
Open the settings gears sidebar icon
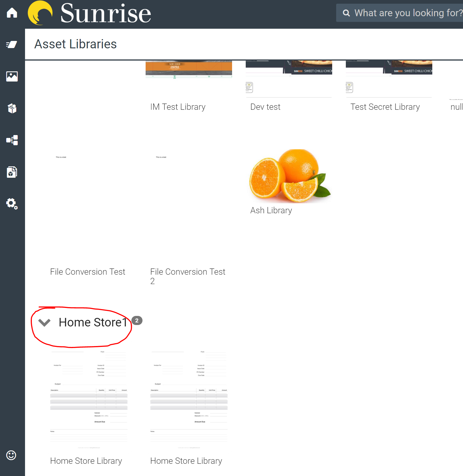[12, 204]
